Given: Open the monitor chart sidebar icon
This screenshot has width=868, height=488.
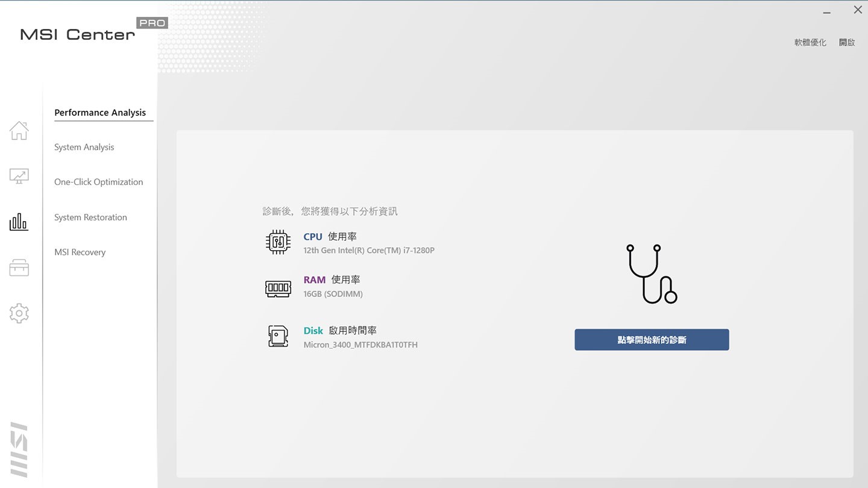Looking at the screenshot, I should coord(19,176).
